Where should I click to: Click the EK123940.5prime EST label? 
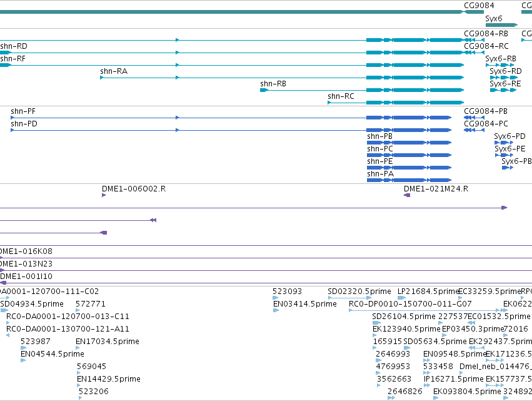406,329
